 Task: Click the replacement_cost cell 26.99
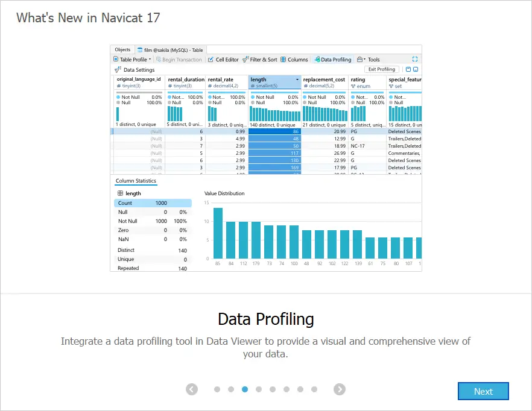325,153
